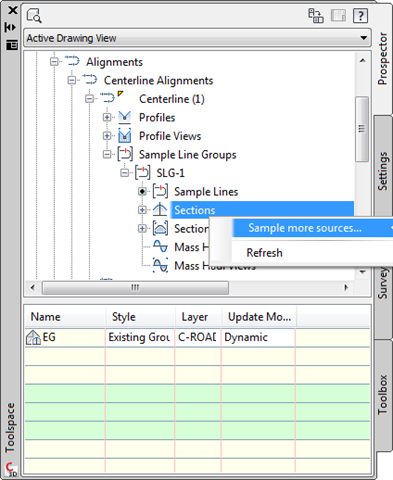Click the panorama display toggle icon
The width and height of the screenshot is (393, 480).
point(338,16)
